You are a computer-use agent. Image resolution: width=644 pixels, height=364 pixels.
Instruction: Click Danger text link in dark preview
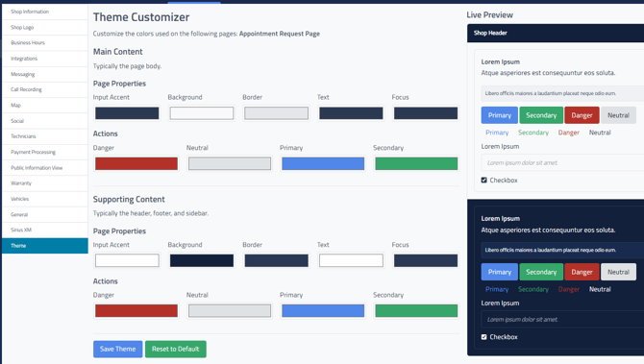pyautogui.click(x=569, y=289)
